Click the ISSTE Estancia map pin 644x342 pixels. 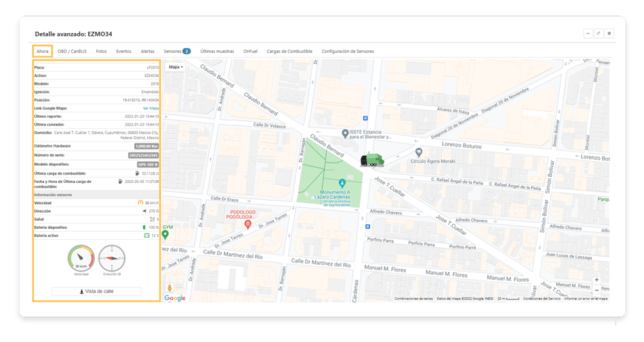[345, 133]
